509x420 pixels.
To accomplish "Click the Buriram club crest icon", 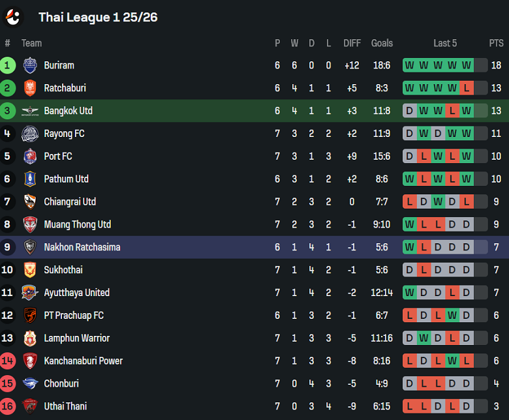I will (30, 65).
